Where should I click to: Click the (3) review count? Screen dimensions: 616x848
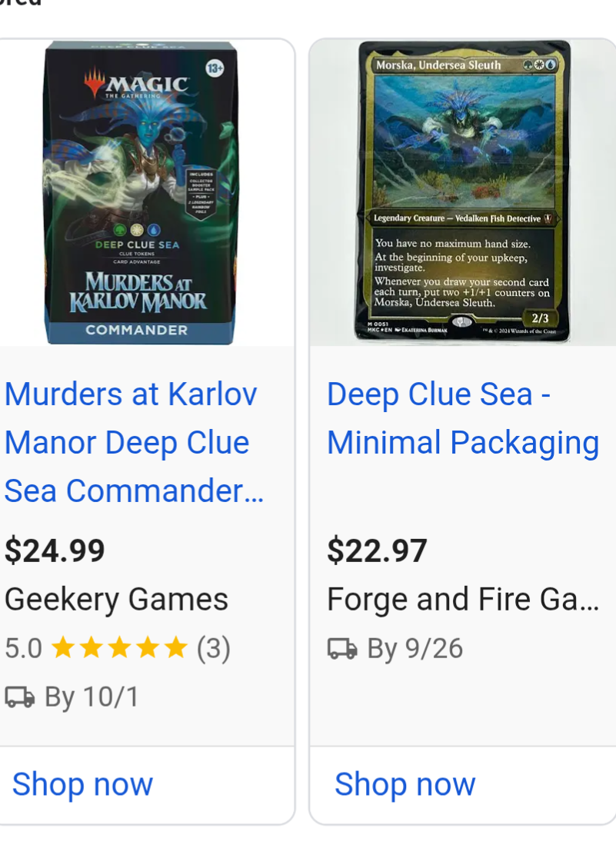click(214, 648)
